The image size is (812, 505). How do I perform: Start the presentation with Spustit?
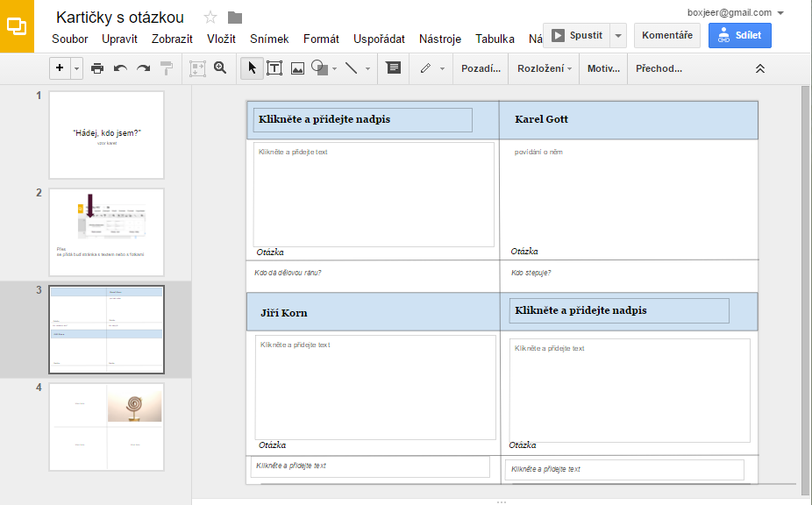pyautogui.click(x=577, y=36)
